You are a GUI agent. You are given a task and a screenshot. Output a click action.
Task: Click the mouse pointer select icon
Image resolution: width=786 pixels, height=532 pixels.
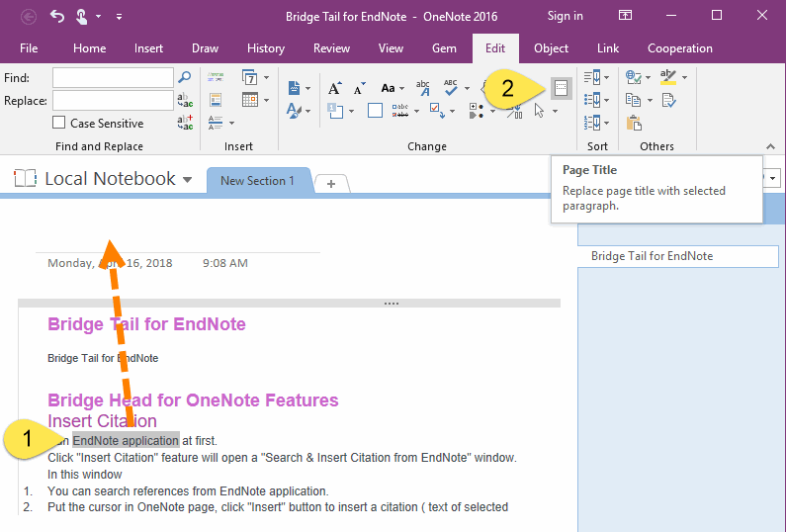pos(540,111)
